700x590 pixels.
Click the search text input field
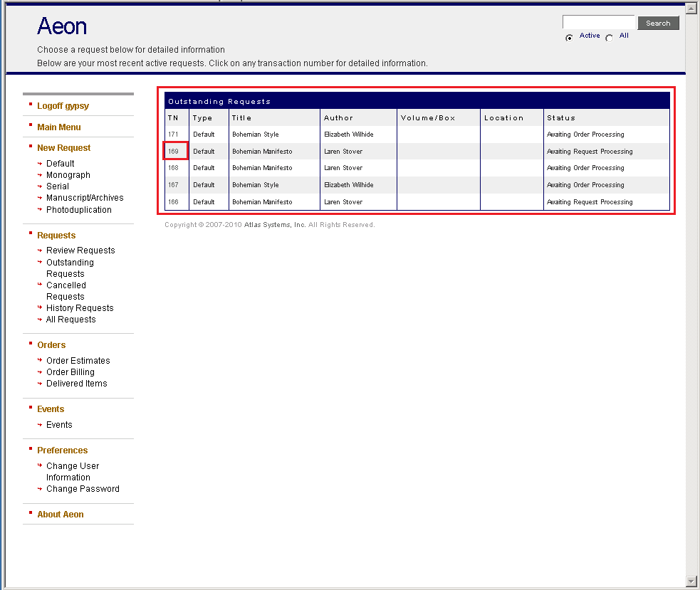pos(598,23)
